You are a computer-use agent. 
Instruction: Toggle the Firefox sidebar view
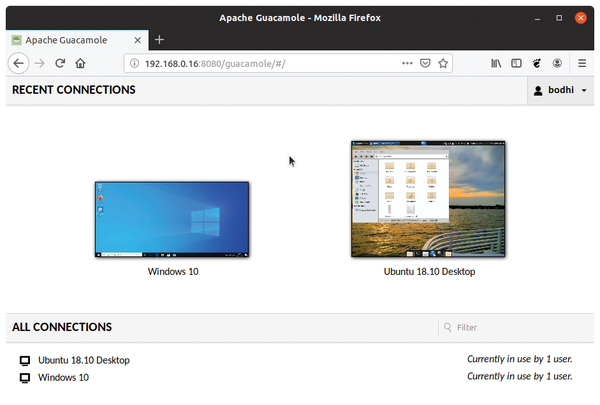click(x=517, y=62)
